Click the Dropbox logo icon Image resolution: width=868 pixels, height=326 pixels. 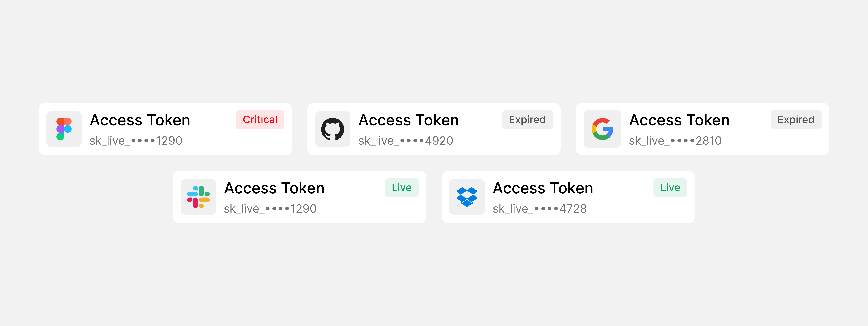[x=467, y=197]
